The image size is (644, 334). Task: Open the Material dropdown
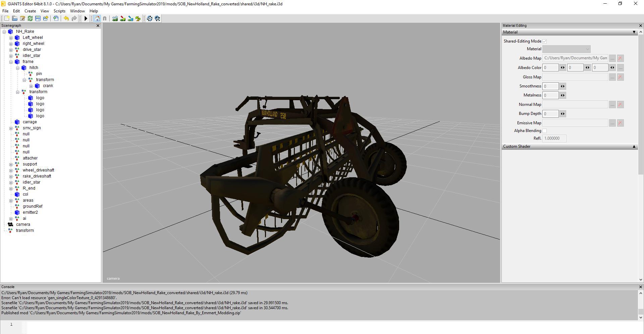click(567, 49)
